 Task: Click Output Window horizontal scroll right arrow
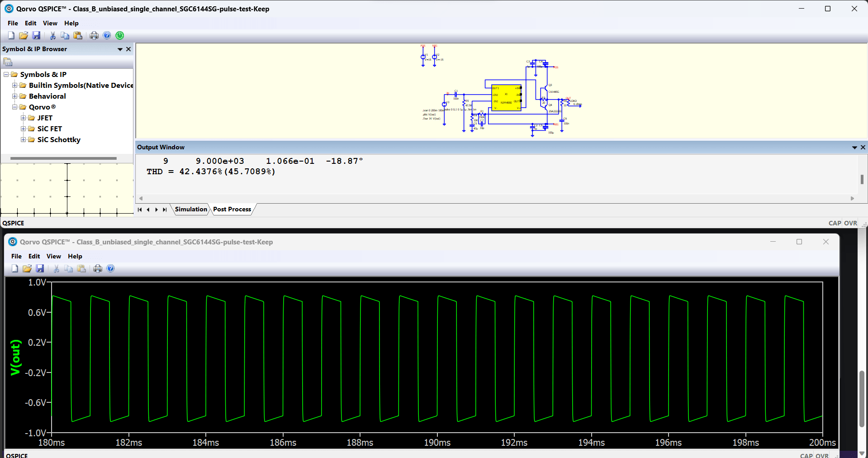pyautogui.click(x=853, y=198)
